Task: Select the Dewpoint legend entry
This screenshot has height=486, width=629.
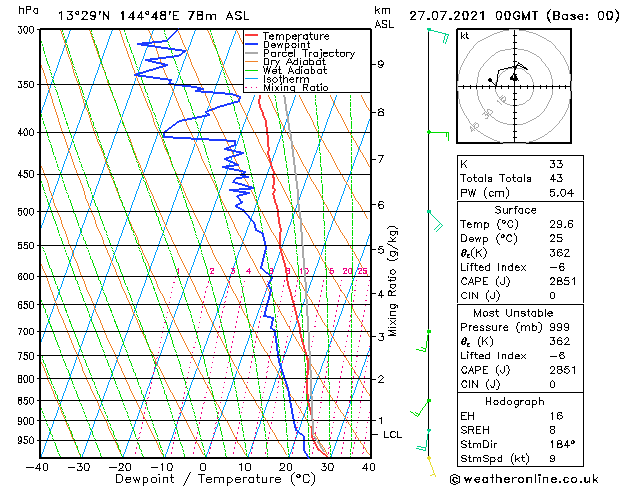Action: pos(287,45)
